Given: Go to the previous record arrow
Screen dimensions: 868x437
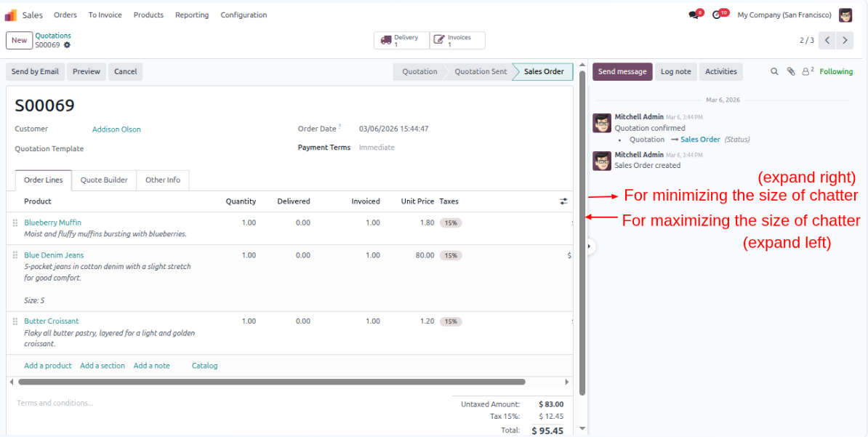Looking at the screenshot, I should 827,41.
